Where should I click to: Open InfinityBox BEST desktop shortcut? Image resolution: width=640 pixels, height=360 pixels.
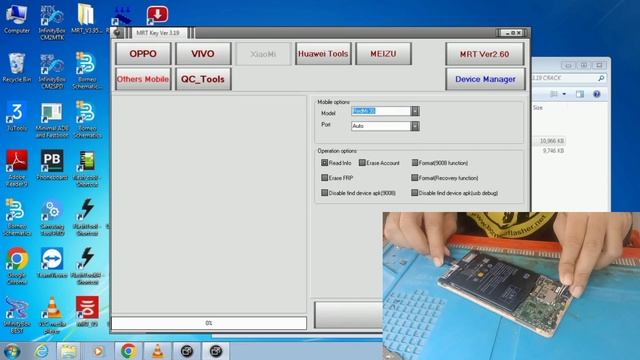pyautogui.click(x=17, y=315)
